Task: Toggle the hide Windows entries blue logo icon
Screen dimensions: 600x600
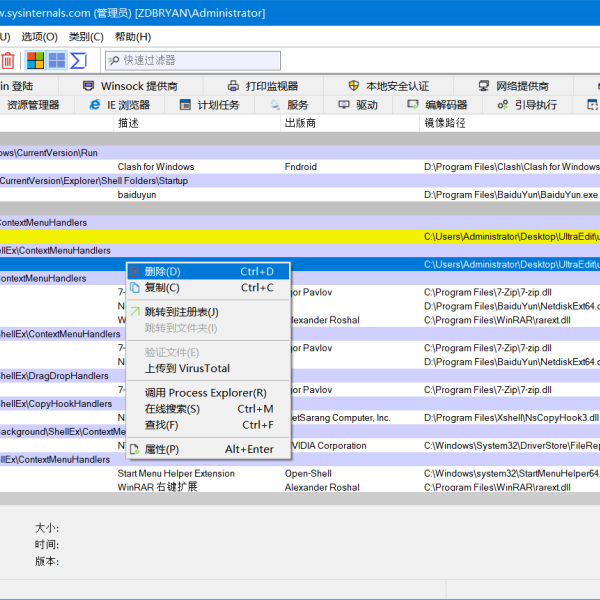Action: tap(57, 60)
